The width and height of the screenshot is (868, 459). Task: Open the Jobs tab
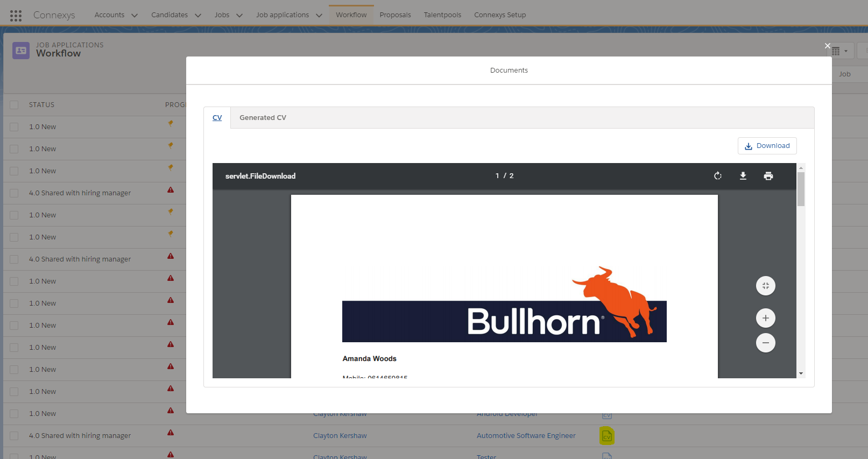pos(222,15)
